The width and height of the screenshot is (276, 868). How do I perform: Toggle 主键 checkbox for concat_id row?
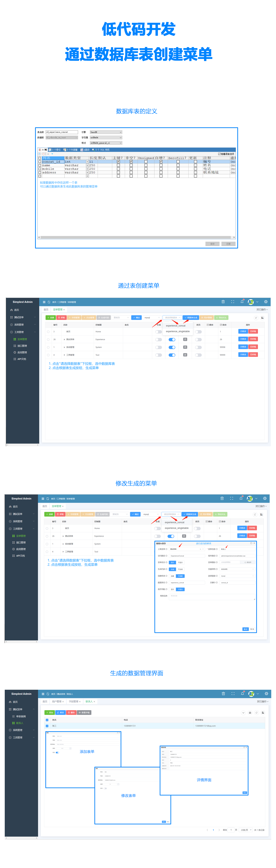click(x=118, y=162)
